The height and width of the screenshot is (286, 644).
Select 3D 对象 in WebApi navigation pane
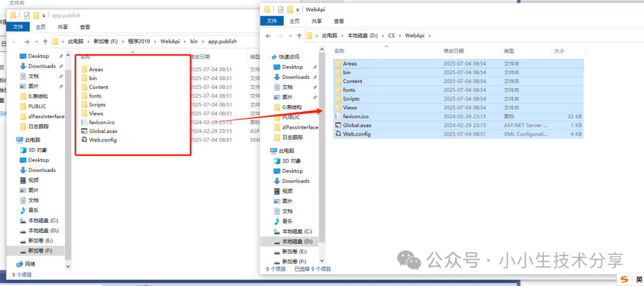(287, 161)
